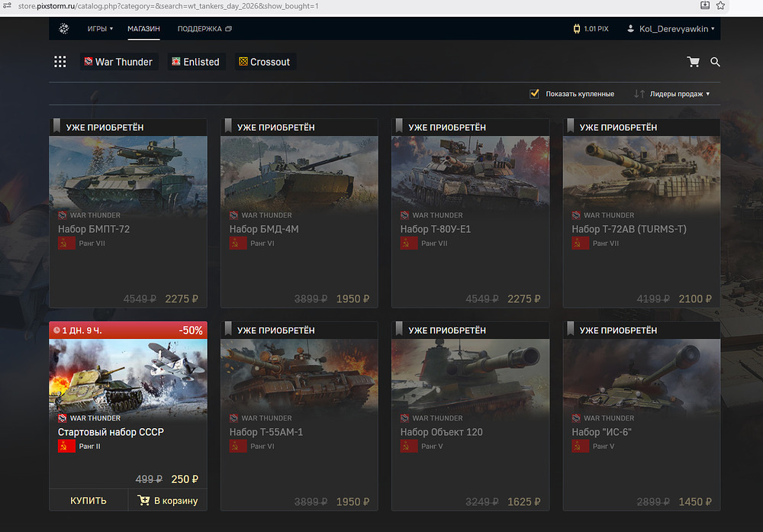Click the clock timer icon on discount banner
The height and width of the screenshot is (532, 763).
(56, 330)
